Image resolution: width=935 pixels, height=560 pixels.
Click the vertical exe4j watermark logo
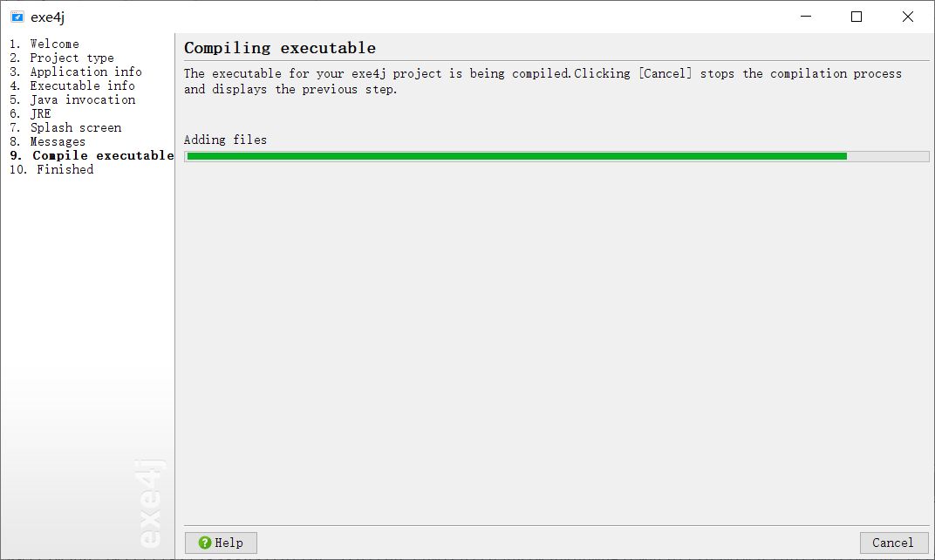(x=153, y=503)
